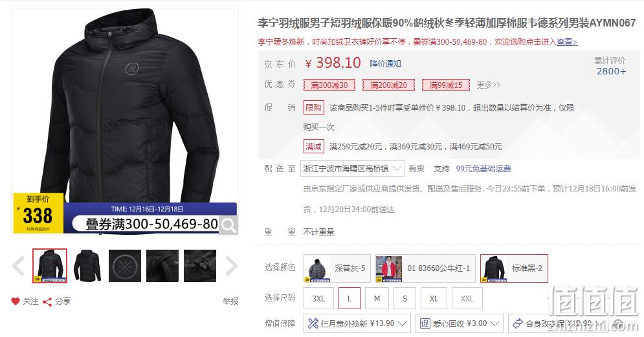Open the 更多>> coupons link
Image resolution: width=644 pixels, height=337 pixels.
[488, 85]
